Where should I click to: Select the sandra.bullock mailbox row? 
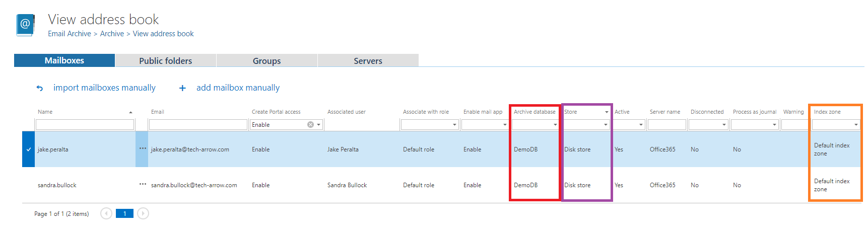57,185
